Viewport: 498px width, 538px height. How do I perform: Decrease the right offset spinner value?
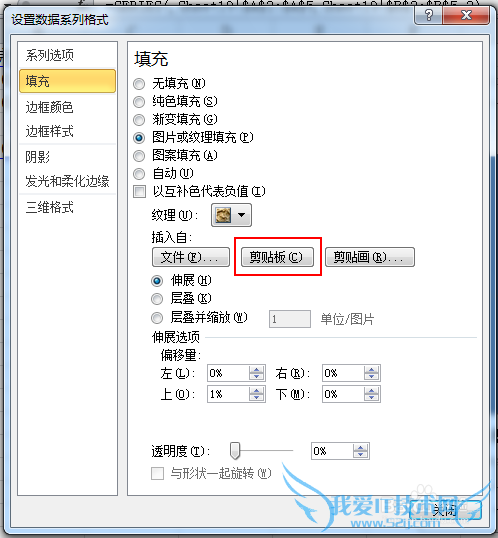371,377
